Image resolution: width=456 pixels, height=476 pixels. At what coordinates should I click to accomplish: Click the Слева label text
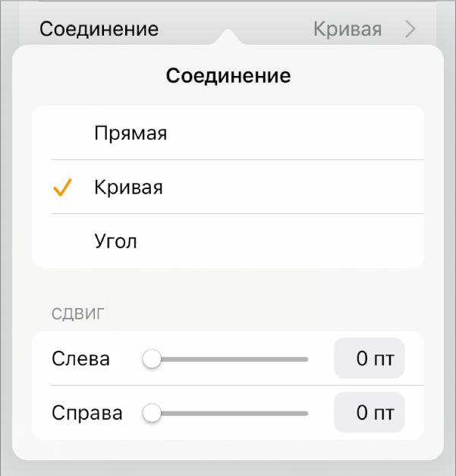pos(80,359)
